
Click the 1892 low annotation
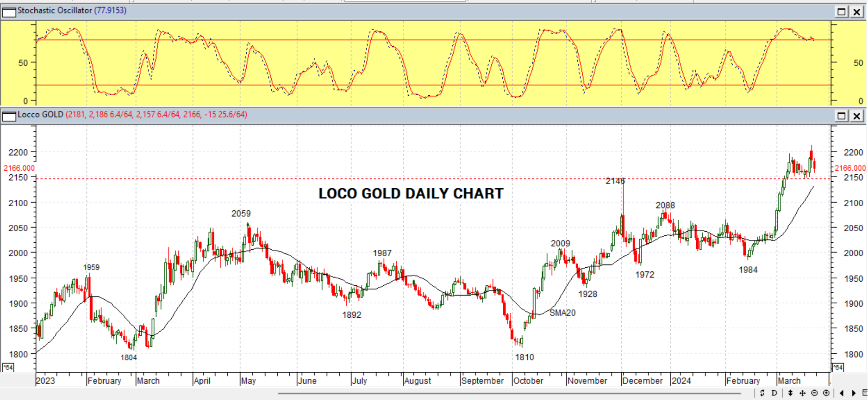click(351, 315)
